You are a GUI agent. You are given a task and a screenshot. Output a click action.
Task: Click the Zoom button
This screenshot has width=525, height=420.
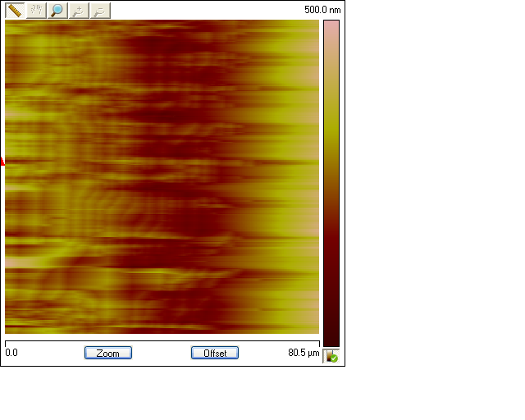[x=108, y=353]
